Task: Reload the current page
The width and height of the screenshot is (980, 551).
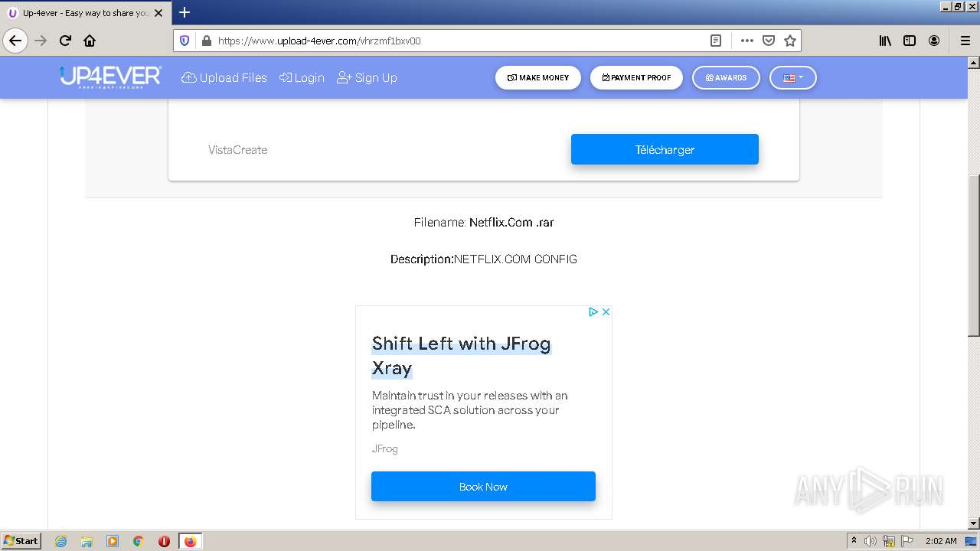Action: click(65, 41)
